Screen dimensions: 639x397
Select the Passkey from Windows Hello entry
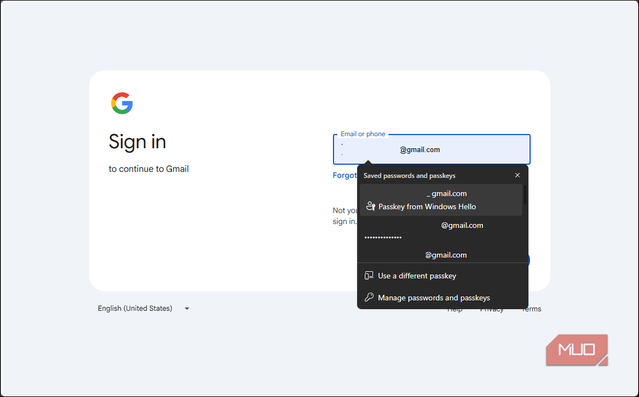(x=441, y=200)
